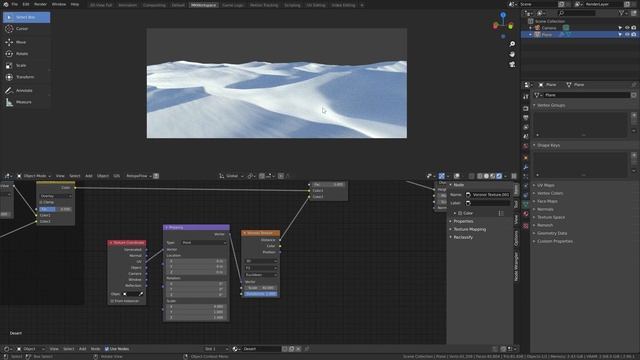Toggle X-ray mode in viewport header

point(471,176)
